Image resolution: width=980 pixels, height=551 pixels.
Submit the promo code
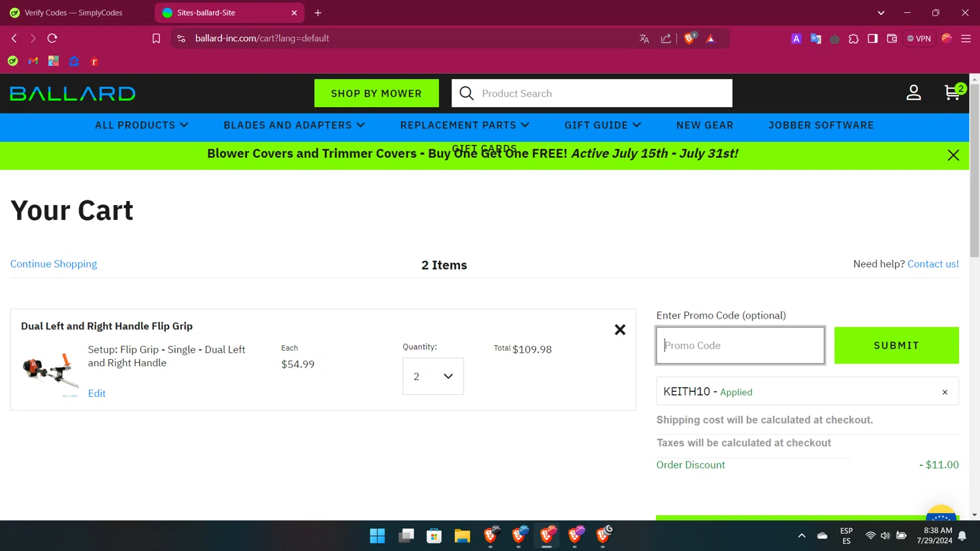pos(896,345)
